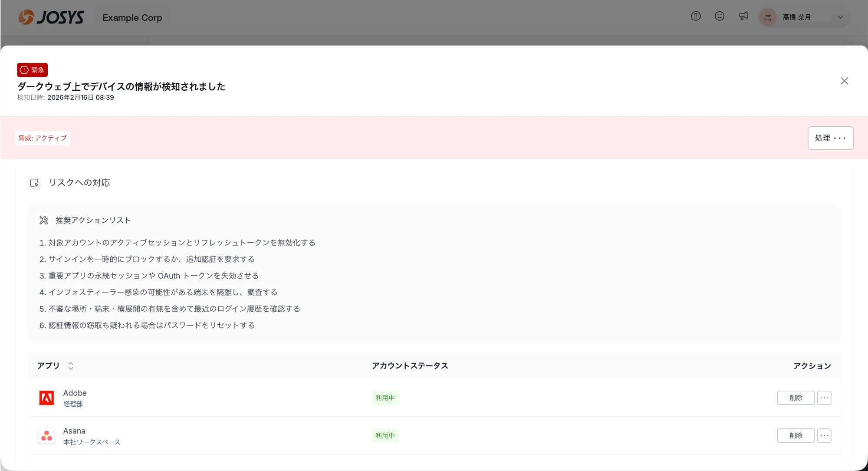Click the 利用中 status in Asana row
Image resolution: width=868 pixels, height=471 pixels.
coord(385,435)
